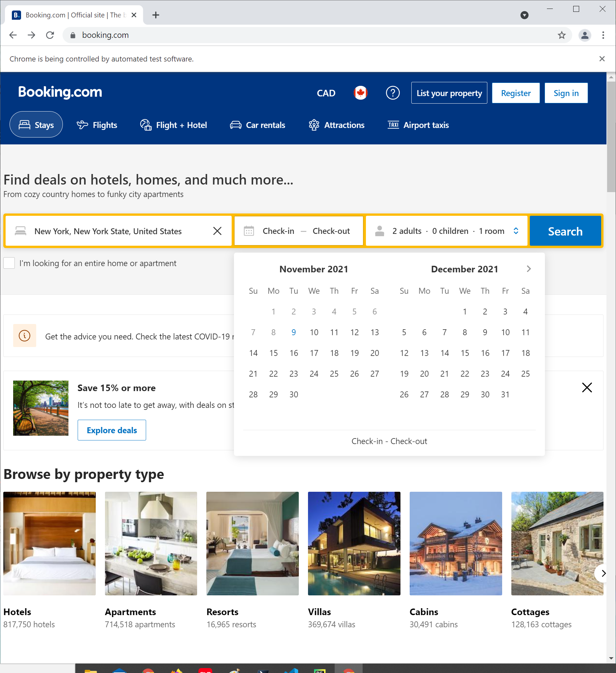Open tab search dropdown in Chrome
The width and height of the screenshot is (616, 673).
pyautogui.click(x=524, y=15)
